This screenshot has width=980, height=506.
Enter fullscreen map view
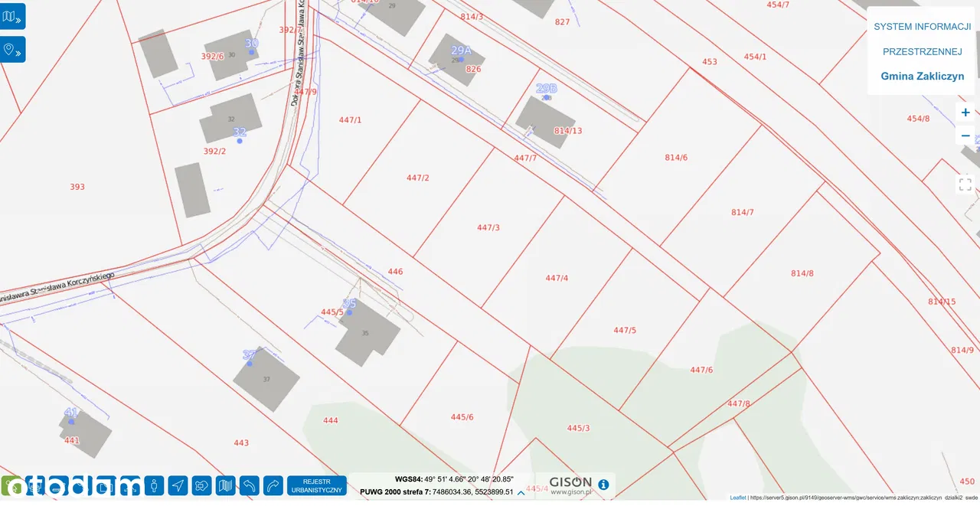(x=965, y=184)
